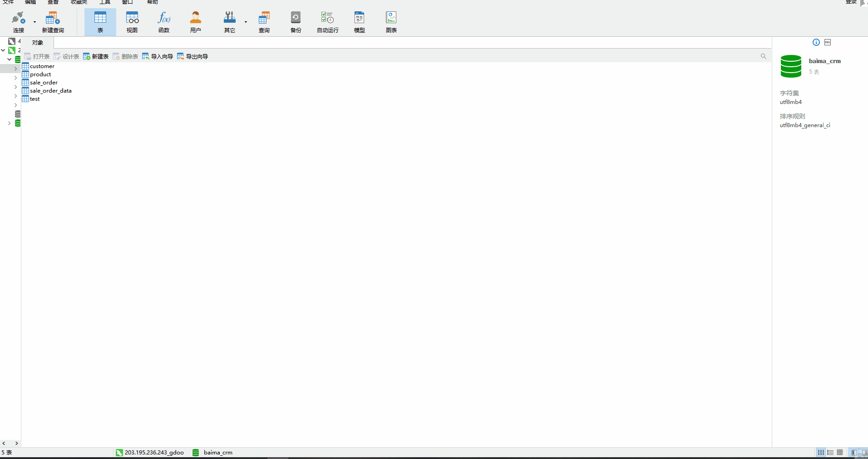Image resolution: width=868 pixels, height=459 pixels.
Task: Collapse the expanded green database node
Action: (9, 59)
